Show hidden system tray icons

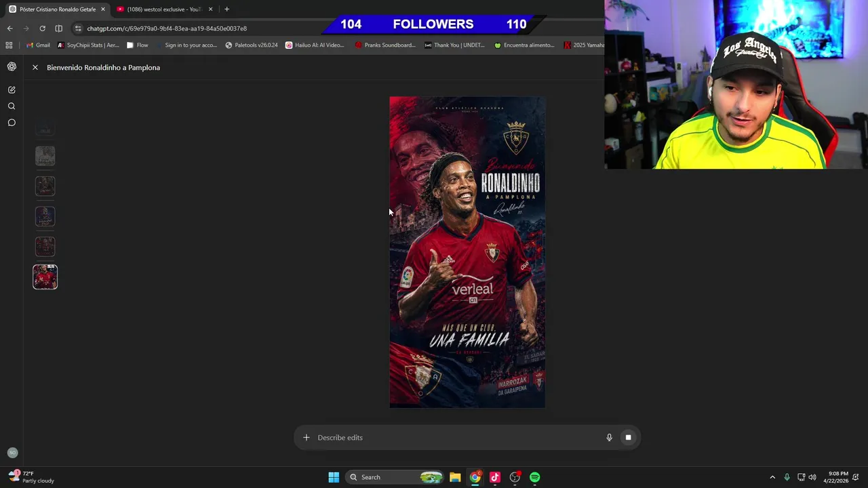click(772, 477)
